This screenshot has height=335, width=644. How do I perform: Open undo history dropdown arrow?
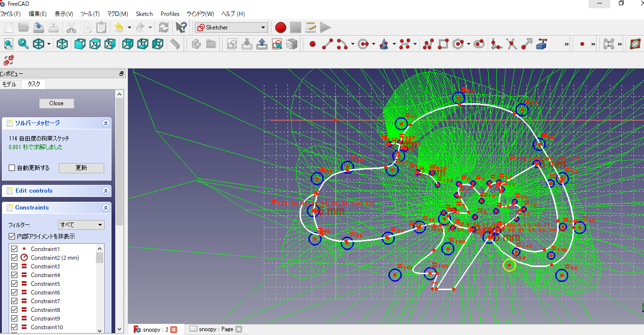tap(129, 28)
